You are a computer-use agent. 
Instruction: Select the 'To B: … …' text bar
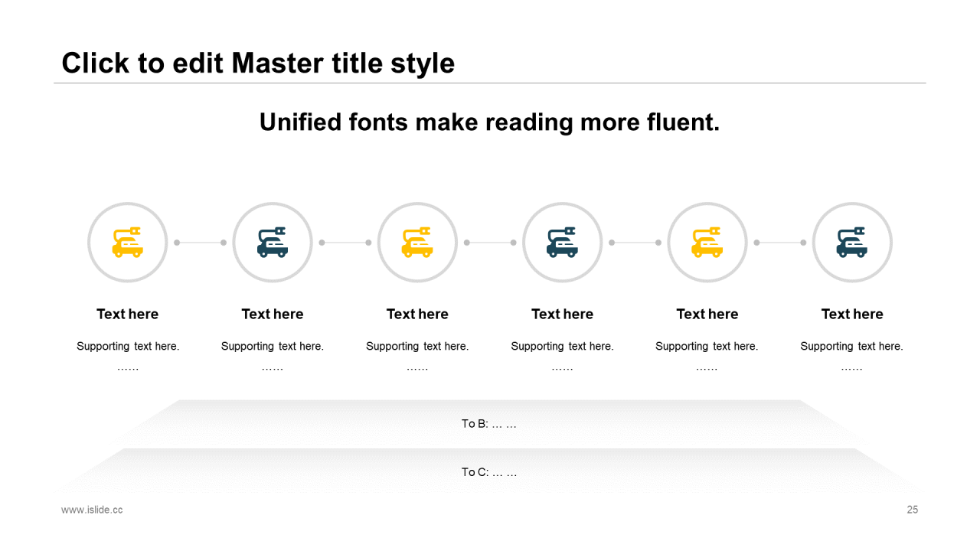pyautogui.click(x=490, y=423)
